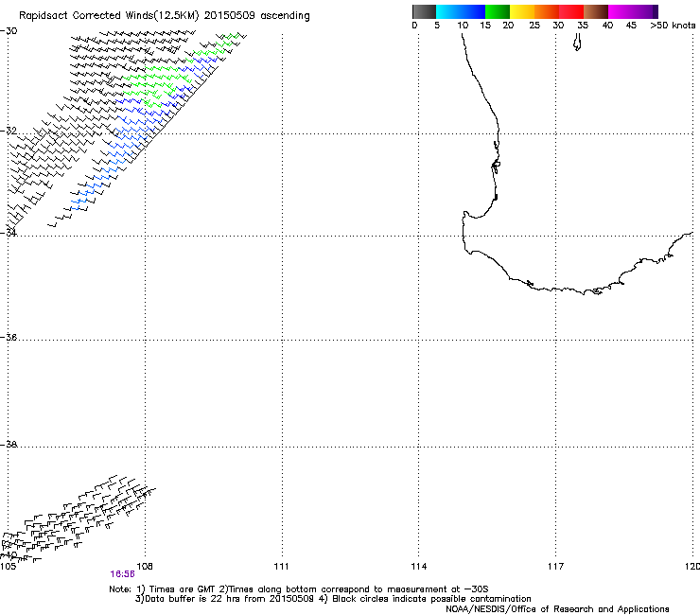Viewport: 700px width, 615px height.
Task: Click the 114 longitude axis label
Action: coord(419,567)
